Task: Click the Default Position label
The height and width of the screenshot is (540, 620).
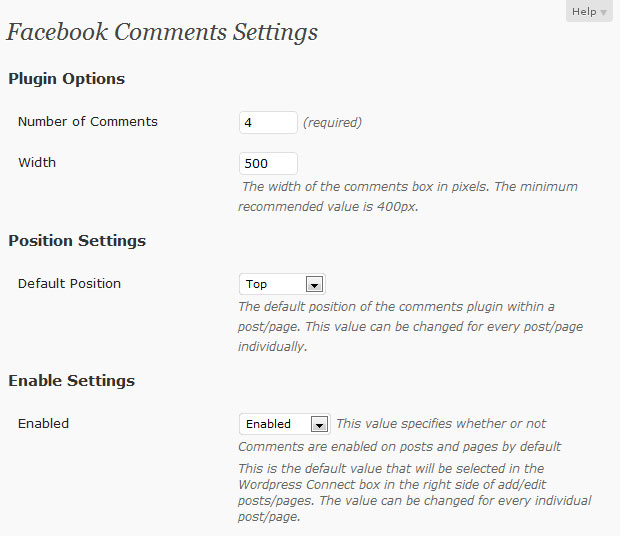Action: tap(69, 283)
